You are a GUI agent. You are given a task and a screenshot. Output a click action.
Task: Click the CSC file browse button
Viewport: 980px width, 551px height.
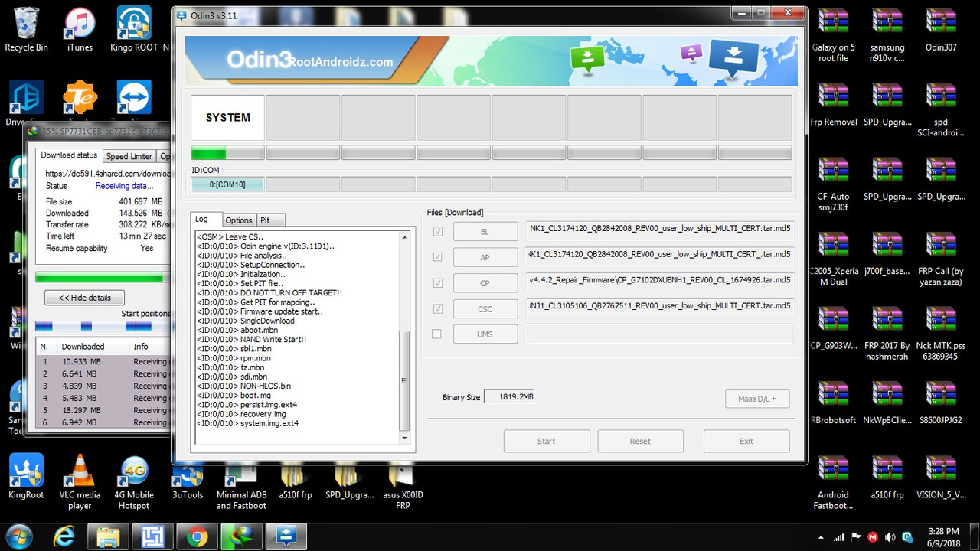pos(485,309)
